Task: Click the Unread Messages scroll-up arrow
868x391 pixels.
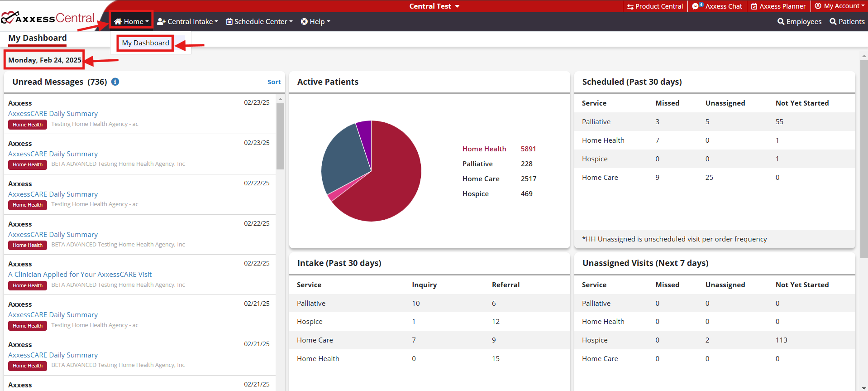Action: pyautogui.click(x=280, y=99)
